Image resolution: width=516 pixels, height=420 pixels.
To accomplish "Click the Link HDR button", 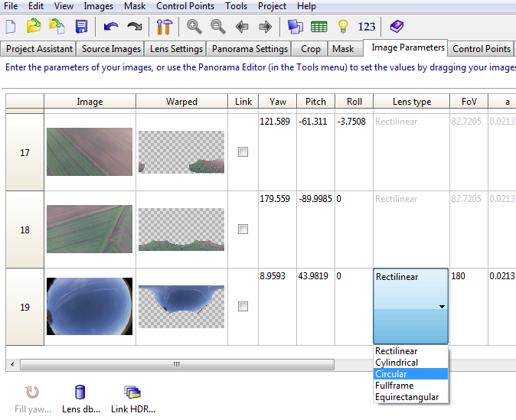I will tap(133, 399).
